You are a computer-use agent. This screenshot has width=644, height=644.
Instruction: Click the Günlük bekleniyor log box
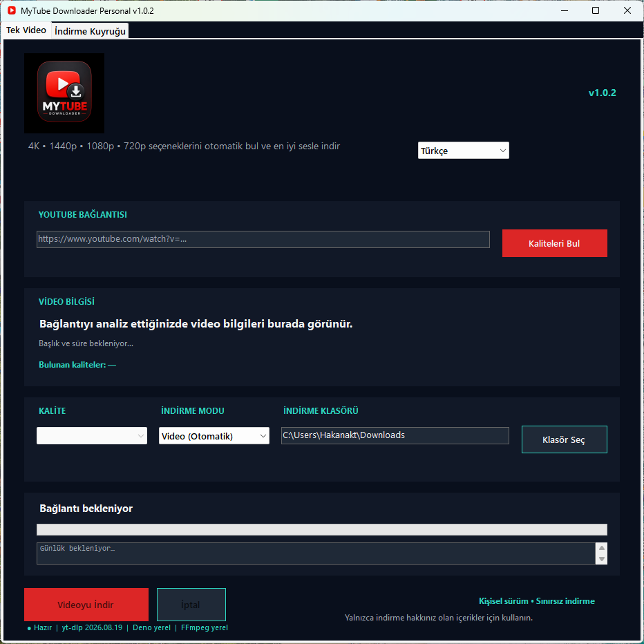(x=316, y=553)
